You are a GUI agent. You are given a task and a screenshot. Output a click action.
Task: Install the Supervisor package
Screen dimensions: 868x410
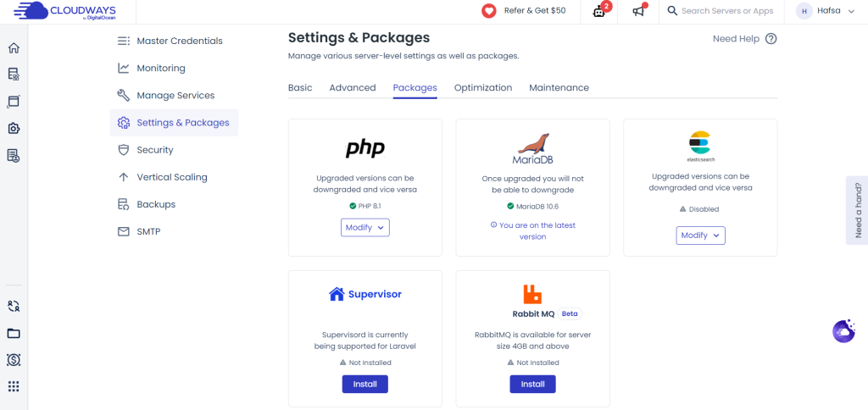coord(364,384)
